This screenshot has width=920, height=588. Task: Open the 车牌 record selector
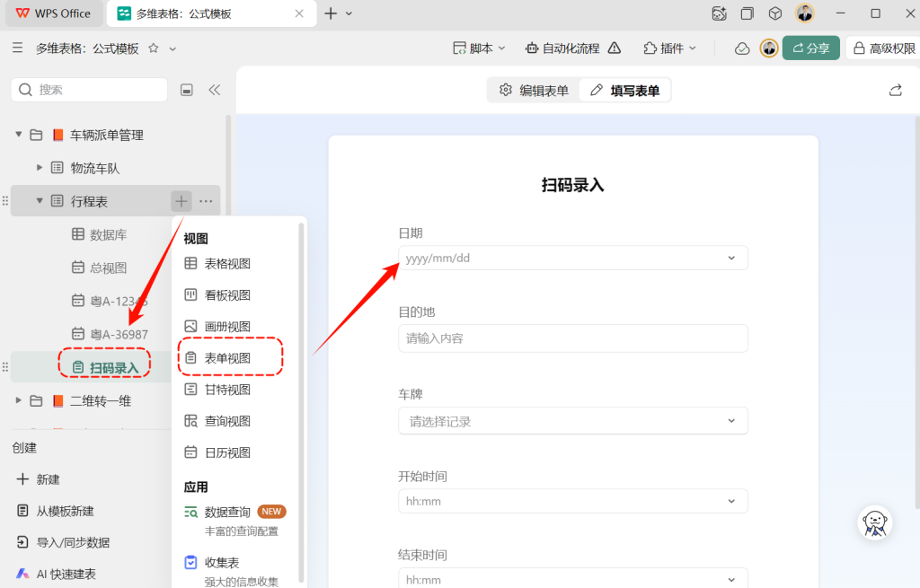(572, 421)
